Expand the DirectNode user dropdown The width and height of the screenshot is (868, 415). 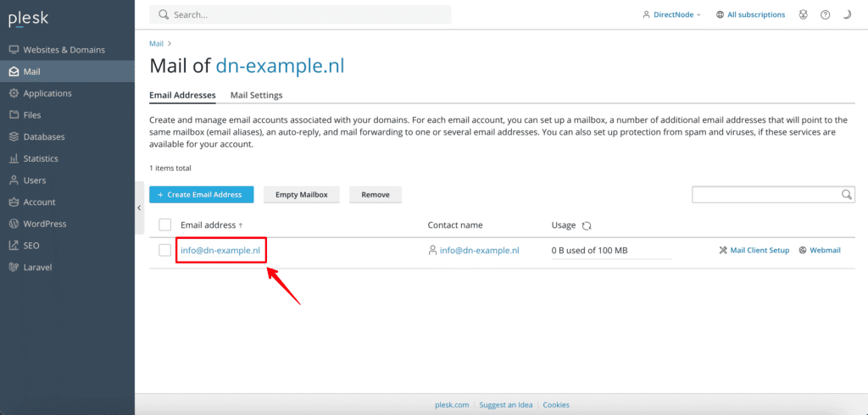pyautogui.click(x=671, y=15)
